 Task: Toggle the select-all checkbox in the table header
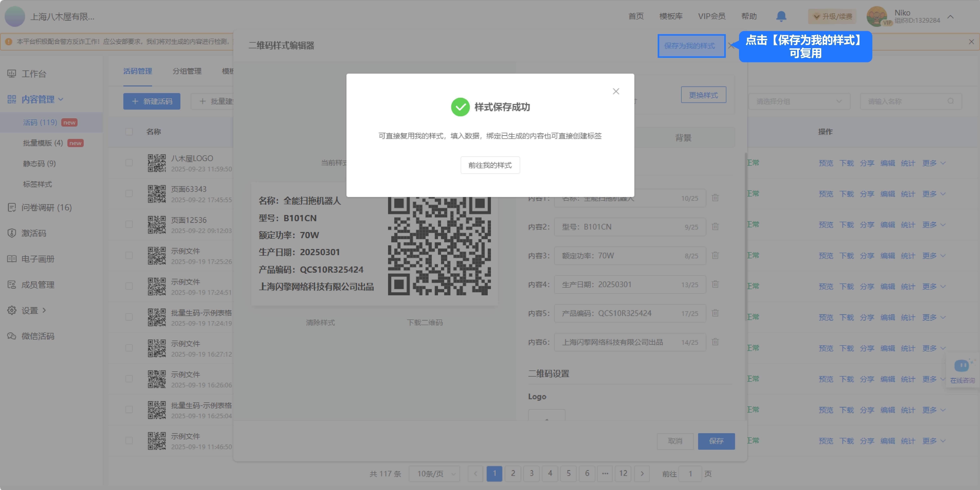tap(129, 132)
